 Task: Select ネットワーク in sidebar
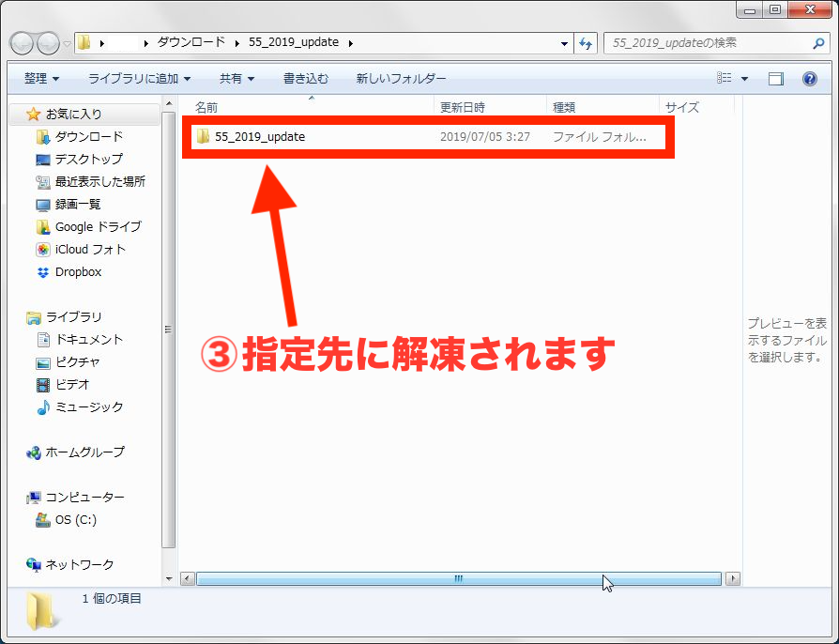[x=79, y=565]
